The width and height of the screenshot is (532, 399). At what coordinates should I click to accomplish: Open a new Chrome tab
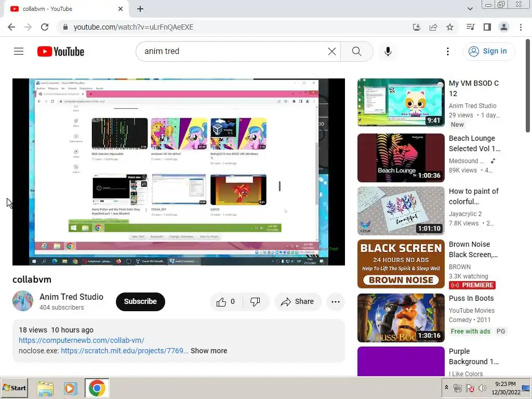140,9
